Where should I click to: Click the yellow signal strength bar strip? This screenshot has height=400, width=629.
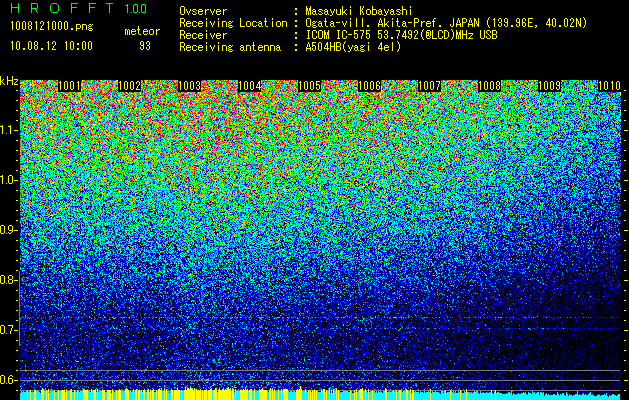(x=321, y=394)
